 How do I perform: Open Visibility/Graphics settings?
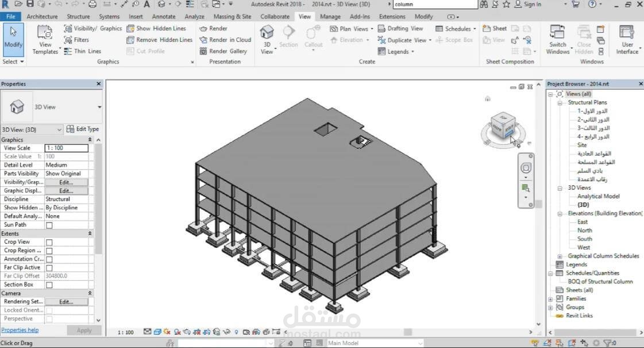[93, 28]
